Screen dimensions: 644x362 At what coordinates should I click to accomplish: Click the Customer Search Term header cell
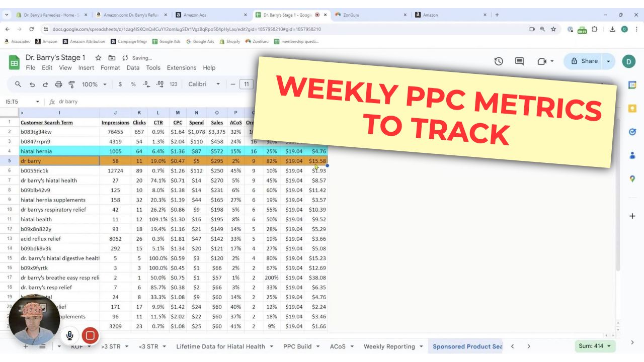click(59, 122)
